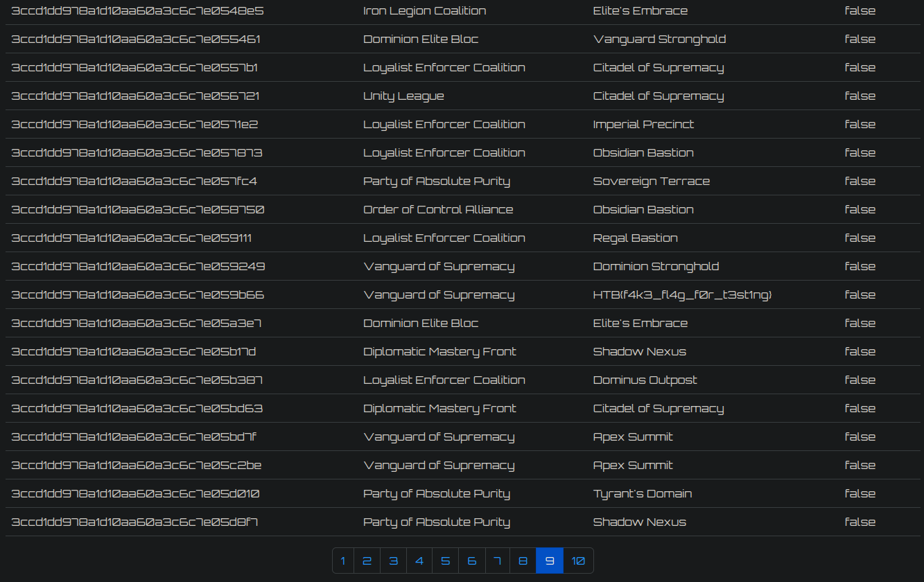Viewport: 924px width, 582px height.
Task: Click false value in Sovereign Terrace row
Action: pos(860,182)
